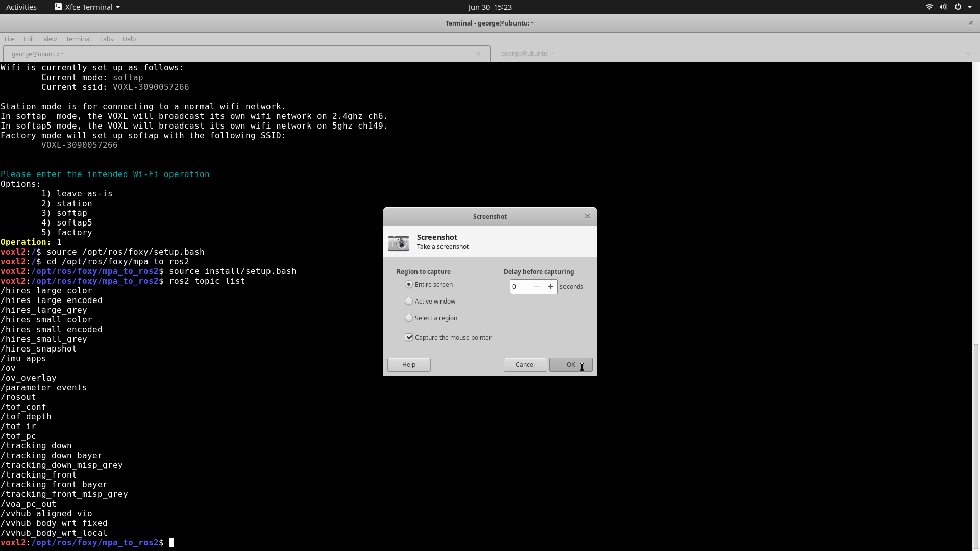Close the first terminal tab
This screenshot has width=980, height=551.
tap(479, 54)
